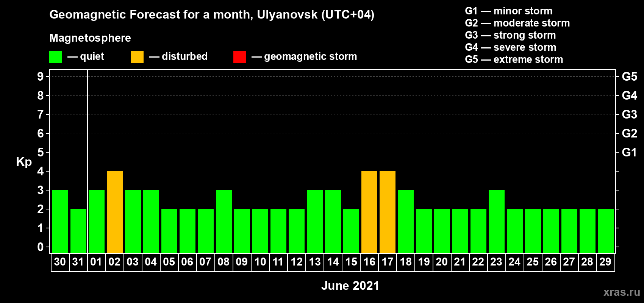Click the June 2021 month label
The image size is (644, 303).
tap(350, 286)
